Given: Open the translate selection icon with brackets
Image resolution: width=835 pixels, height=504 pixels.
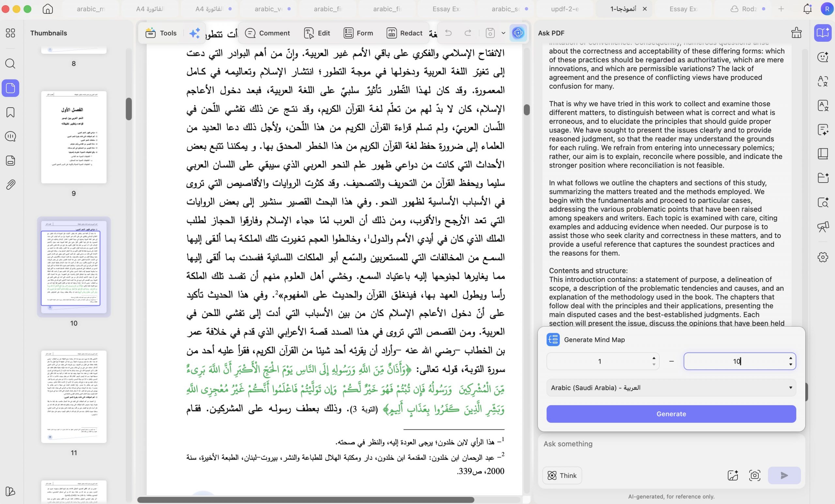Looking at the screenshot, I should (823, 81).
